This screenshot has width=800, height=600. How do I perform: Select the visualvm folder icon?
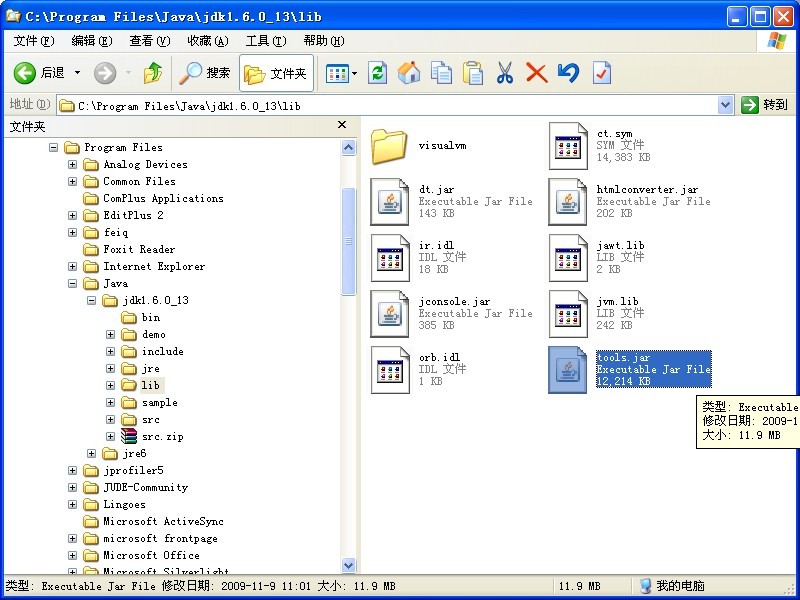pos(389,146)
